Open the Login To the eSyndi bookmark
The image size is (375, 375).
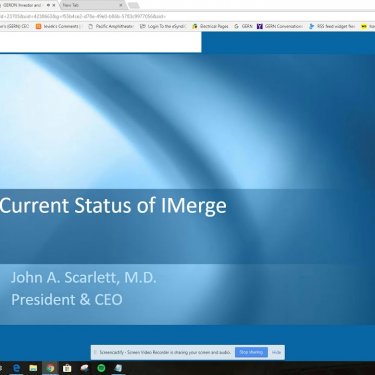[x=162, y=26]
